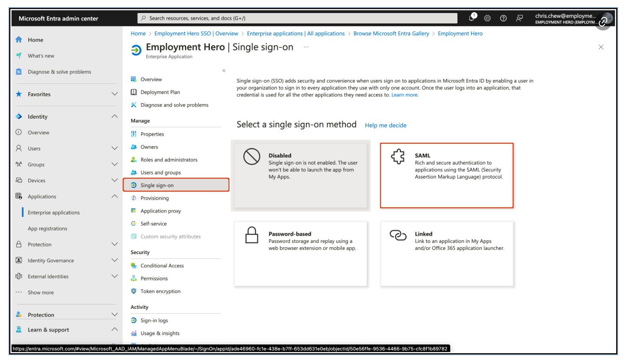Click the What's new icon
Image resolution: width=630 pixels, height=364 pixels.
click(19, 56)
